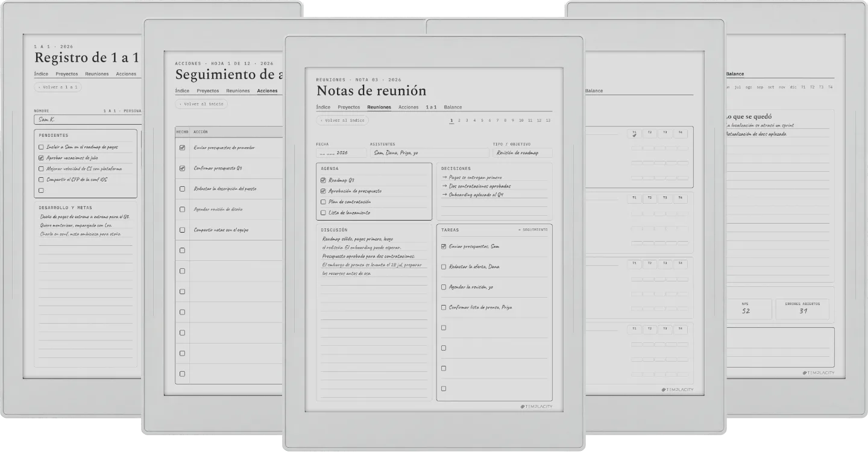Open the Balance tab in Notas de reunión
The width and height of the screenshot is (868, 452).
pos(453,107)
